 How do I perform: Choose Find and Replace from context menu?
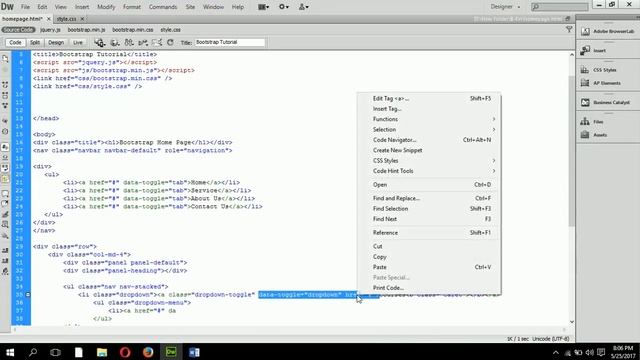tap(429, 198)
